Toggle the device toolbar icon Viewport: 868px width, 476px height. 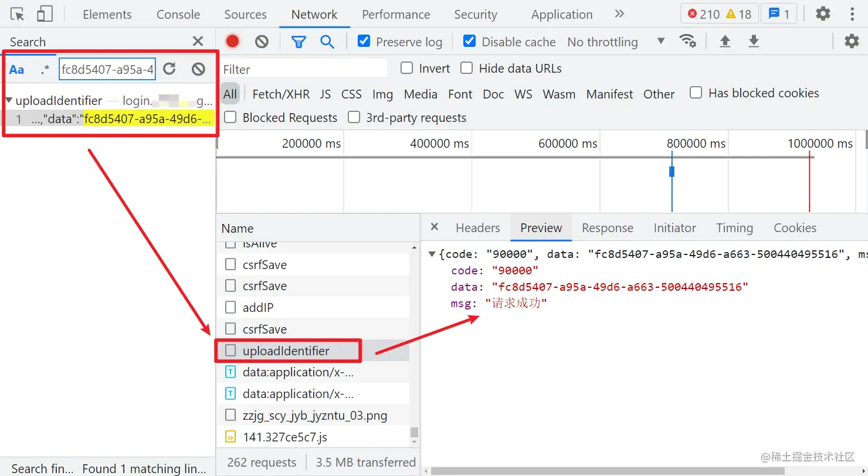tap(45, 14)
